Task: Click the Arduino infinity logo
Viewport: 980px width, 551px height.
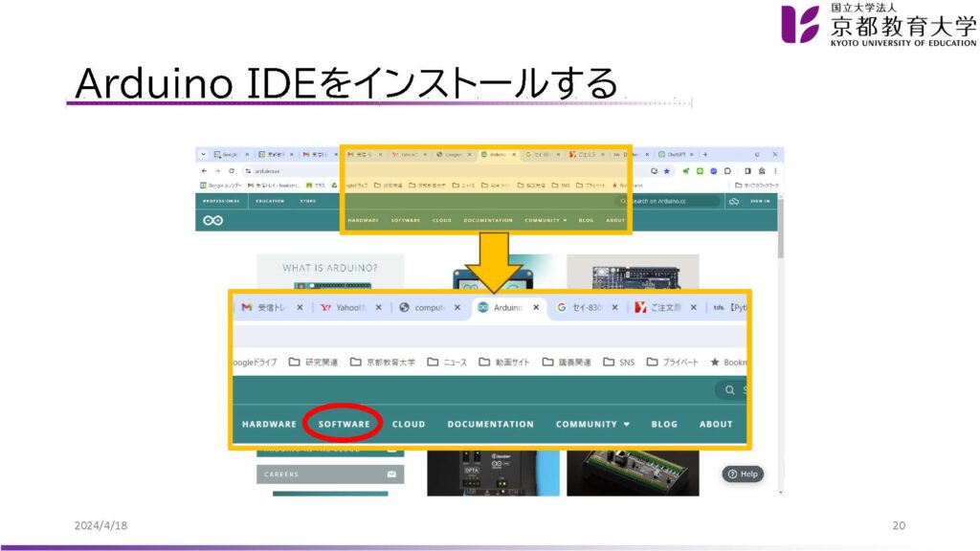Action: point(212,220)
